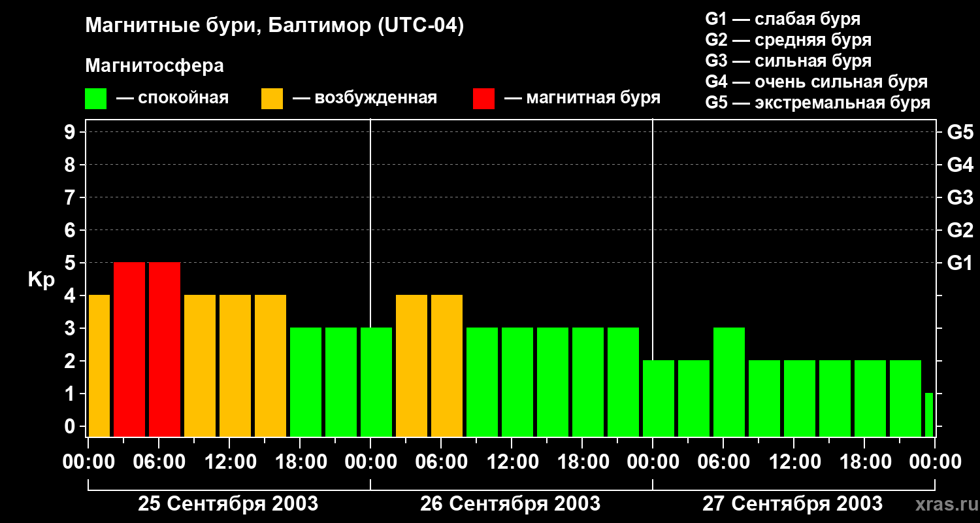Click the "G3 — сильная буря" legend entry
Screen dimensions: 980x523
[788, 61]
